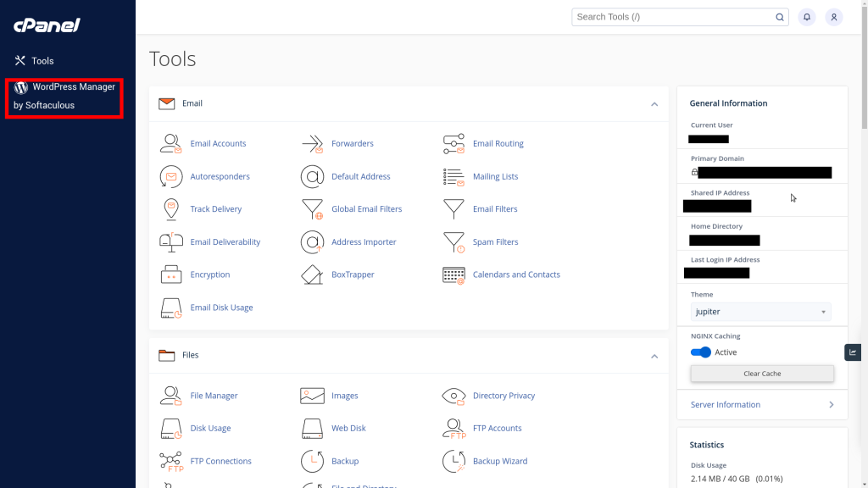Click the Forwarders arrow icon
Screen dimensions: 868x488
[x=312, y=143]
